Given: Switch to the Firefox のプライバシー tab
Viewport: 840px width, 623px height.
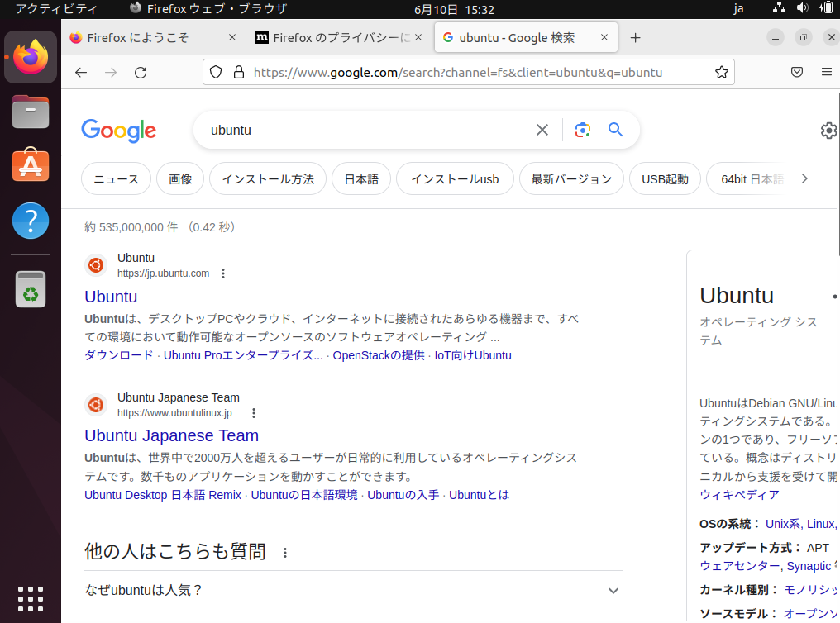Looking at the screenshot, I should tap(340, 37).
